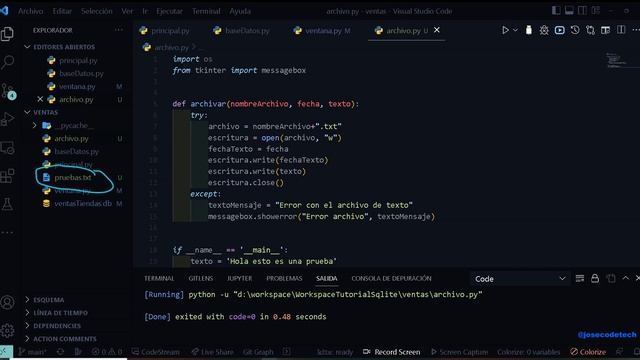
Task: Open the Ayuda menu
Action: [240, 11]
